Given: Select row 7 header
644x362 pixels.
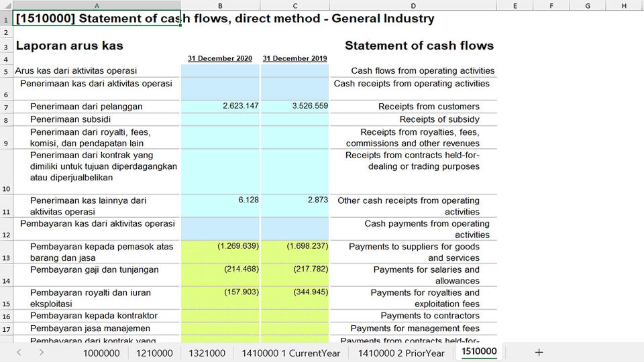Looking at the screenshot, I should click(6, 107).
